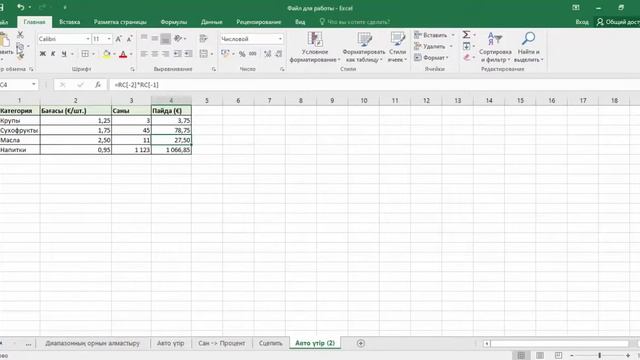This screenshot has height=360, width=640.
Task: Open the Формат cells menu
Action: pos(431,58)
